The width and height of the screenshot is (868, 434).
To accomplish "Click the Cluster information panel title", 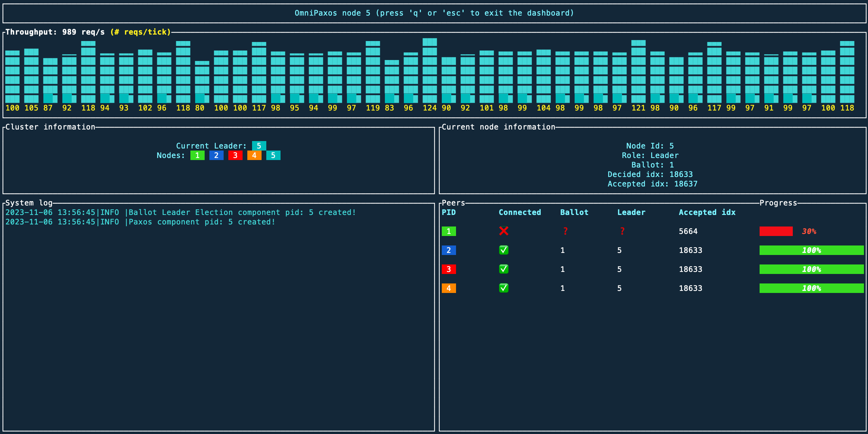I will pyautogui.click(x=50, y=127).
